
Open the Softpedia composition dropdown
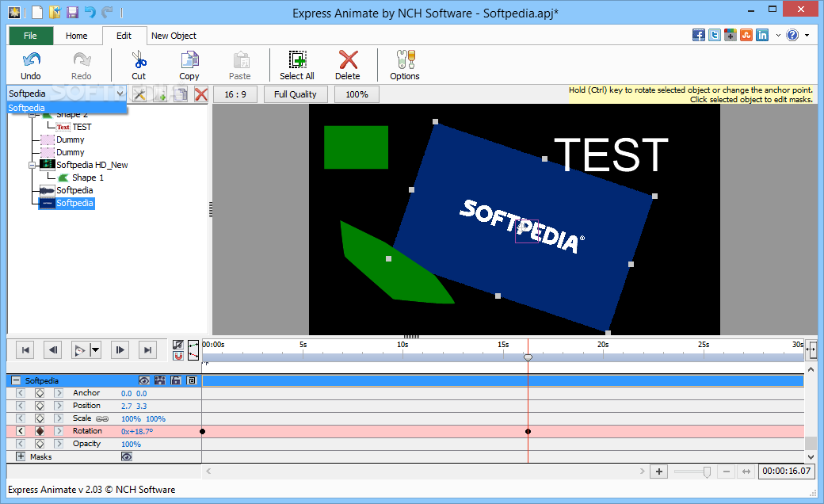click(x=120, y=94)
